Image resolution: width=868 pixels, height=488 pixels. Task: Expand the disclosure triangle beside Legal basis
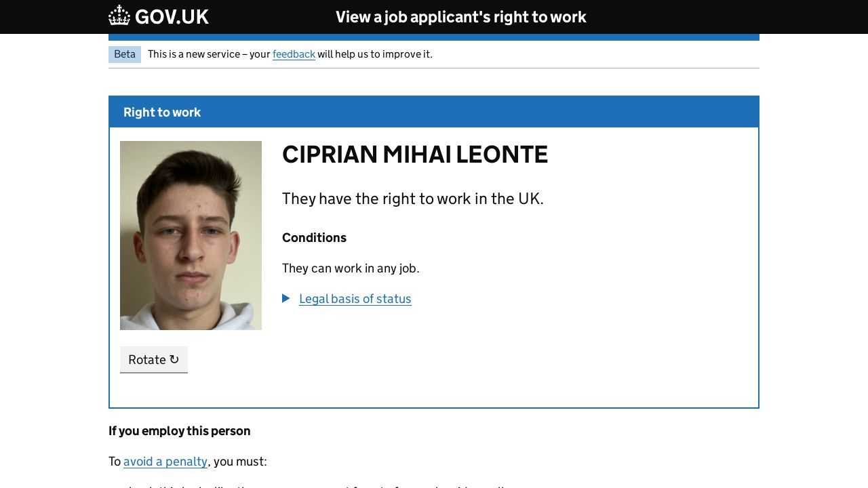tap(286, 298)
